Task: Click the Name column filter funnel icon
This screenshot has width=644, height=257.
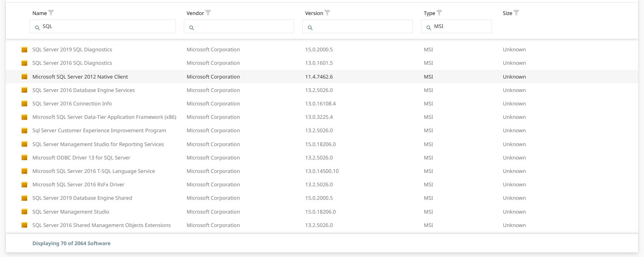Action: [51, 13]
